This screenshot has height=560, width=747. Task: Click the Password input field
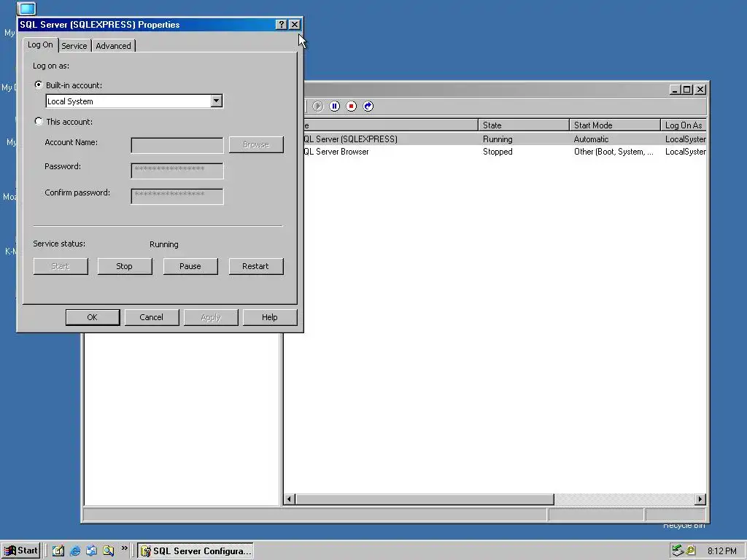tap(177, 171)
